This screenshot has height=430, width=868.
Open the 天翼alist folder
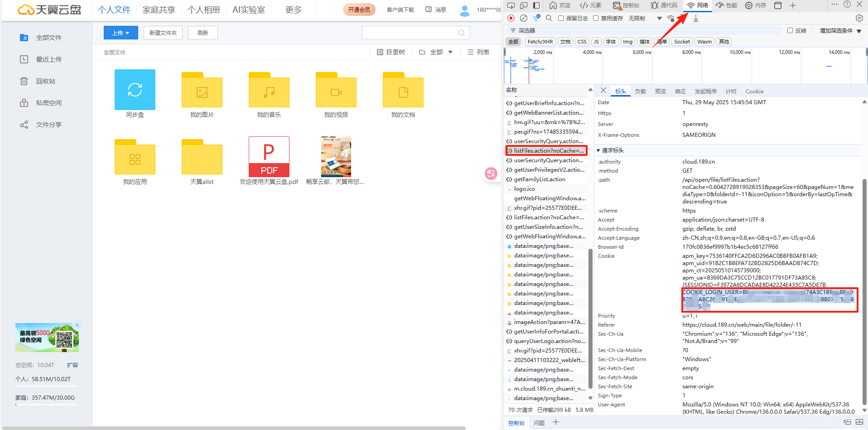(x=202, y=161)
